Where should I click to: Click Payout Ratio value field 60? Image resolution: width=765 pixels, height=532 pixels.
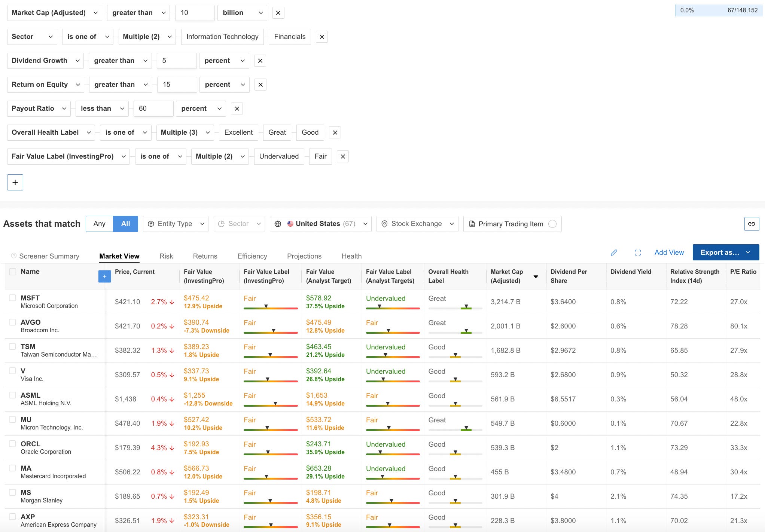153,108
